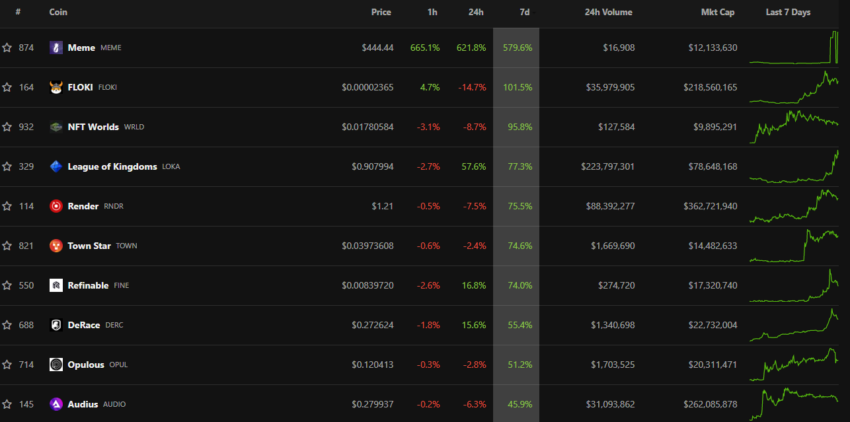Screen dimensions: 850x422
Task: Click the DeRace logo icon
Action: (x=56, y=325)
